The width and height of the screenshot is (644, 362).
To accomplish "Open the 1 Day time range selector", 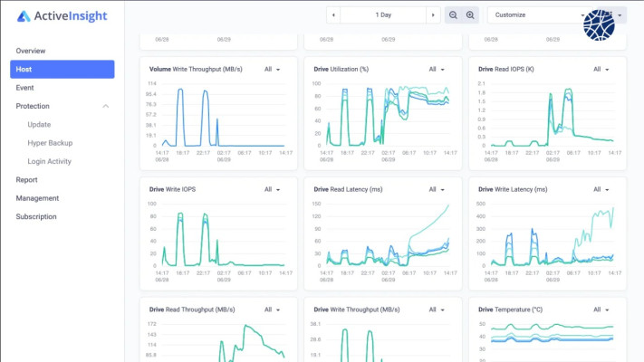I will 383,15.
